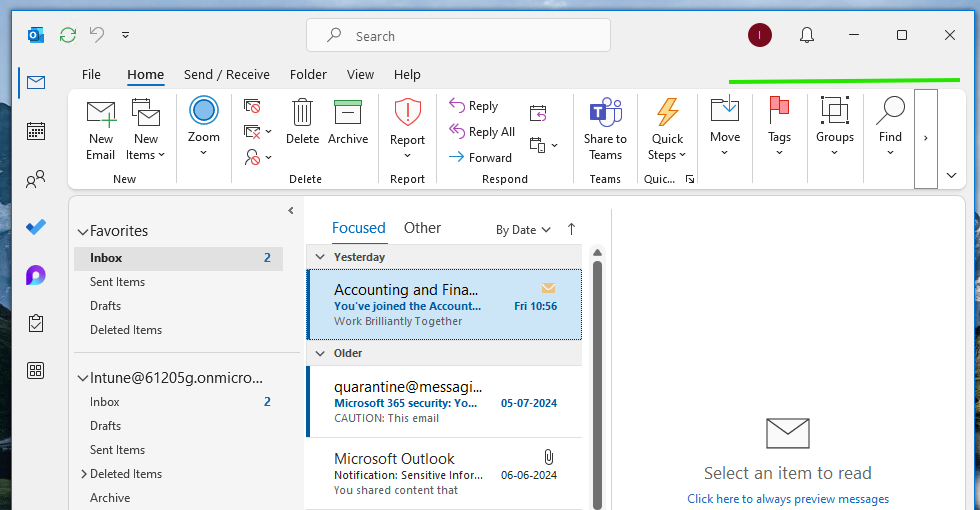Open Quick Steps dialog launcher
The height and width of the screenshot is (510, 980).
[x=689, y=179]
